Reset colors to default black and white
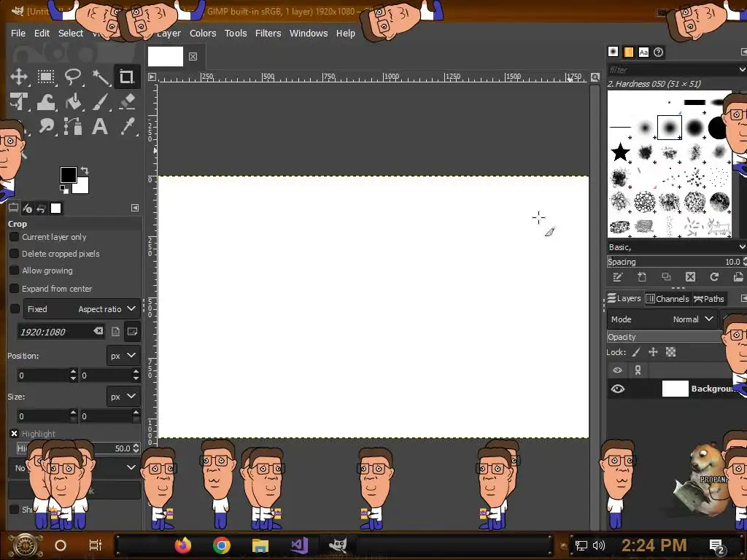This screenshot has width=747, height=560. pos(64,190)
